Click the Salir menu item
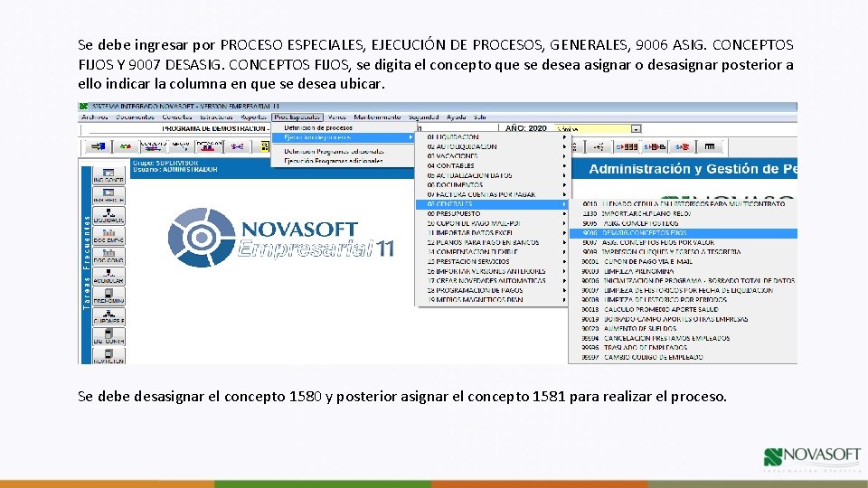 (x=480, y=117)
